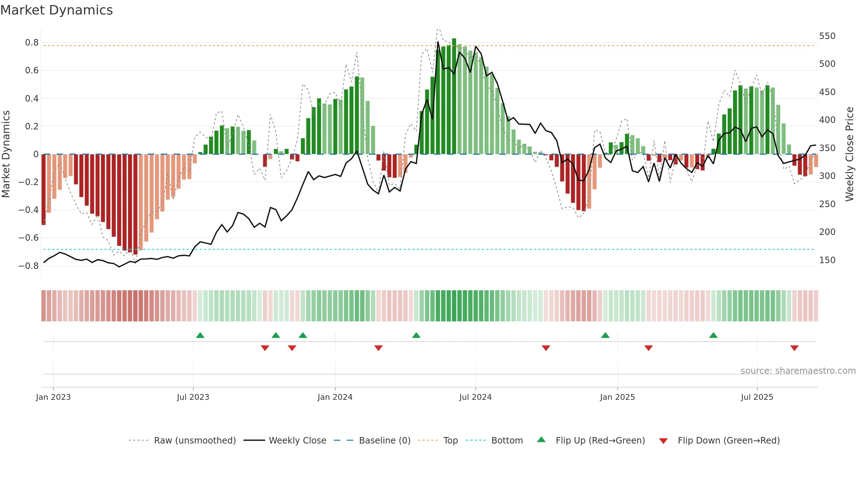This screenshot has width=868, height=488.
Task: Toggle the Bottom legend entry
Action: [494, 440]
